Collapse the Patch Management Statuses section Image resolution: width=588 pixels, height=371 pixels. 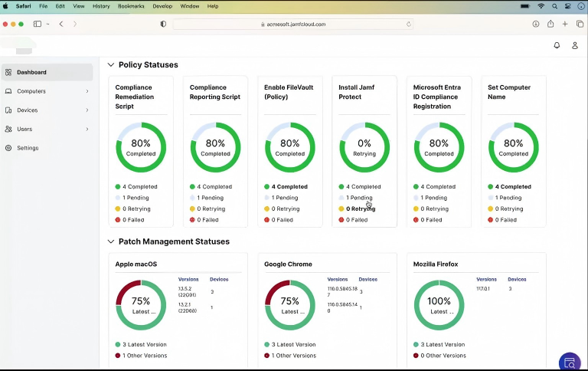coord(110,241)
